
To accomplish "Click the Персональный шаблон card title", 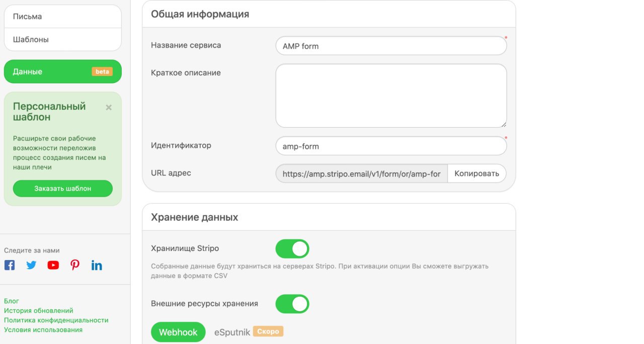I will 49,112.
